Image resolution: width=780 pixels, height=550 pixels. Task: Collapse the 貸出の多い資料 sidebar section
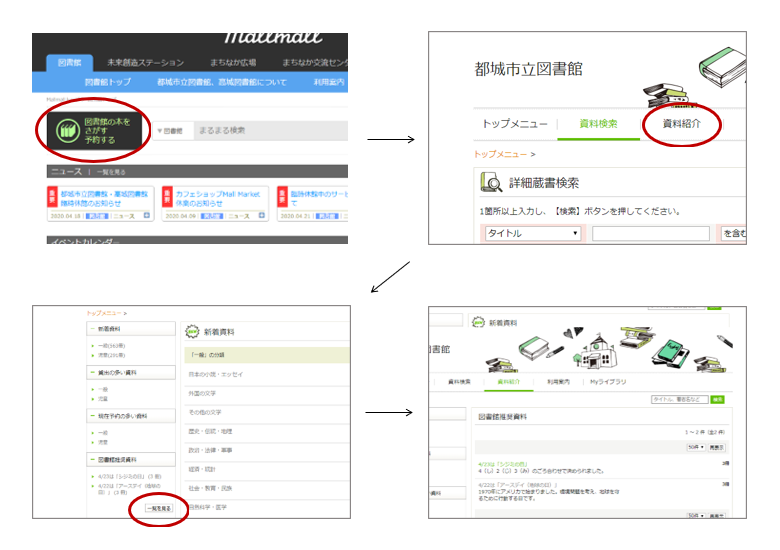pyautogui.click(x=130, y=372)
